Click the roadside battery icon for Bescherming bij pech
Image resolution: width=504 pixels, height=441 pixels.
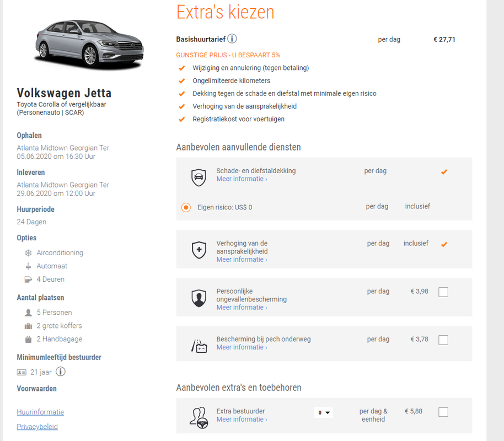[199, 346]
